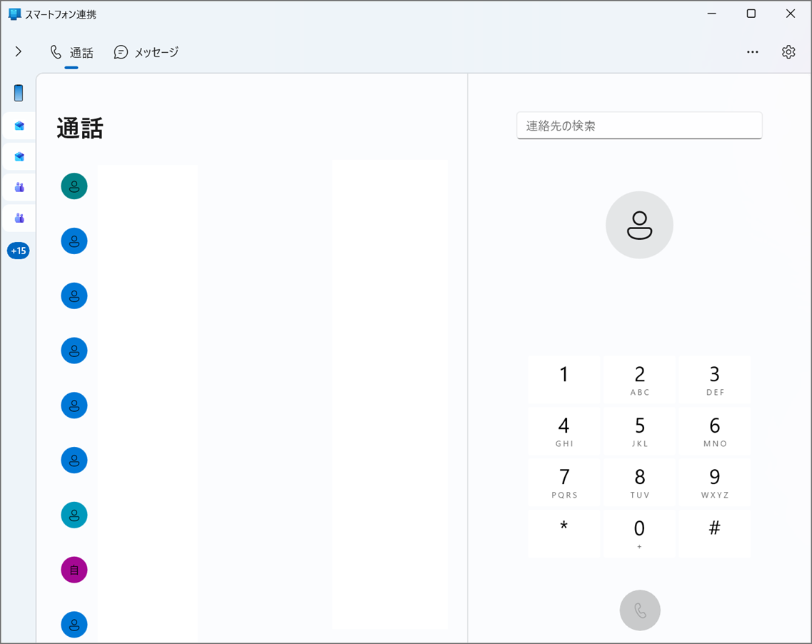
Task: Show the +15 hidden sidebar apps
Action: click(x=19, y=251)
